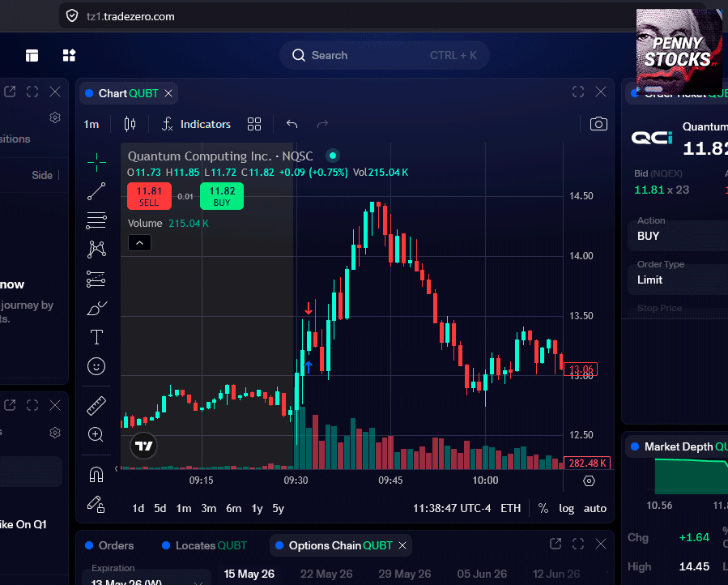This screenshot has width=728, height=585.
Task: Select the Fibonacci retracement tool
Action: coord(96,220)
